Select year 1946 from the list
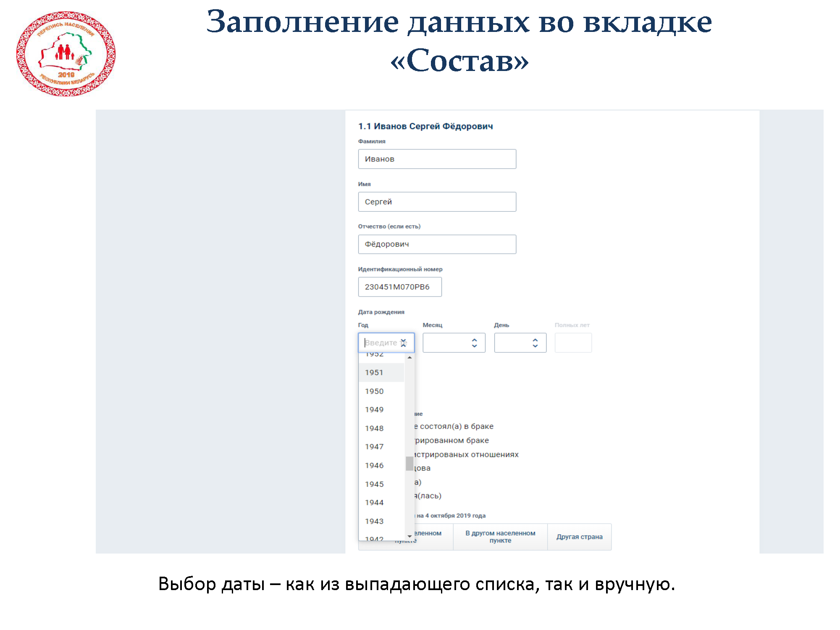The width and height of the screenshot is (840, 630). 381,465
